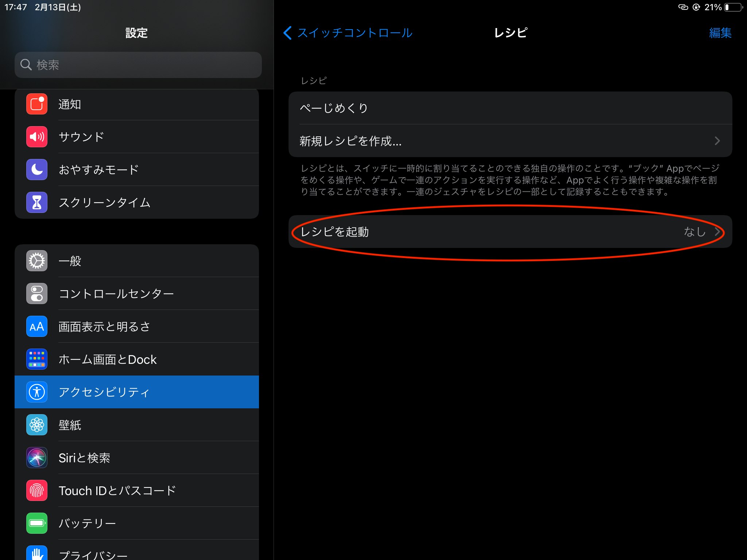The image size is (747, 560).
Task: Tap the サウンド speaker icon
Action: [x=37, y=137]
